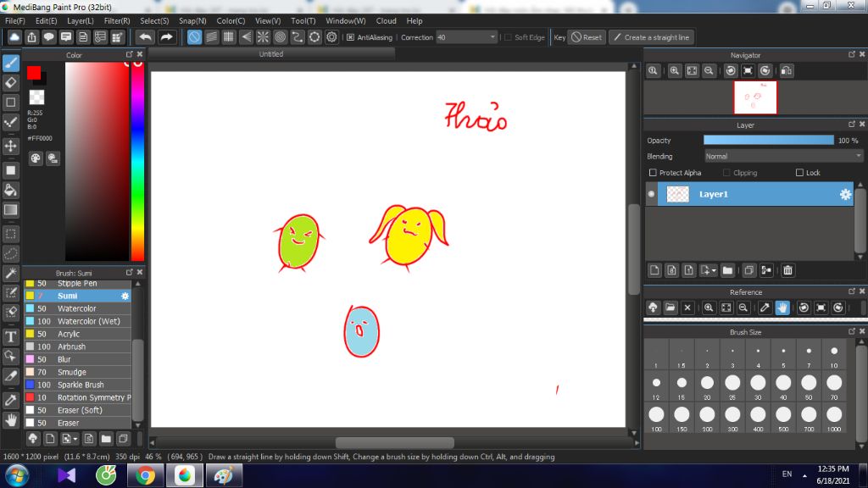Click the red foreground color swatch

coord(34,73)
